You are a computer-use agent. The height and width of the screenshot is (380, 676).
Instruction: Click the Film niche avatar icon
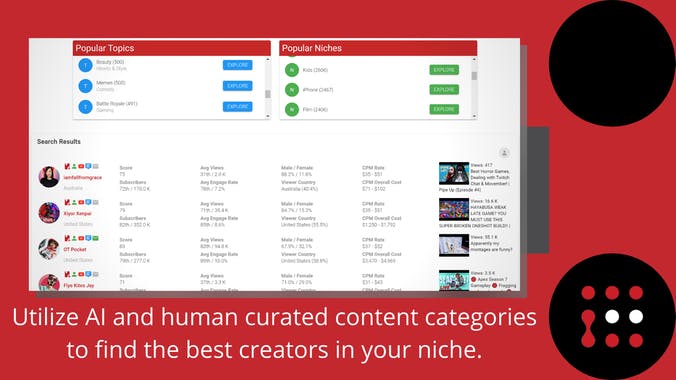coord(292,110)
